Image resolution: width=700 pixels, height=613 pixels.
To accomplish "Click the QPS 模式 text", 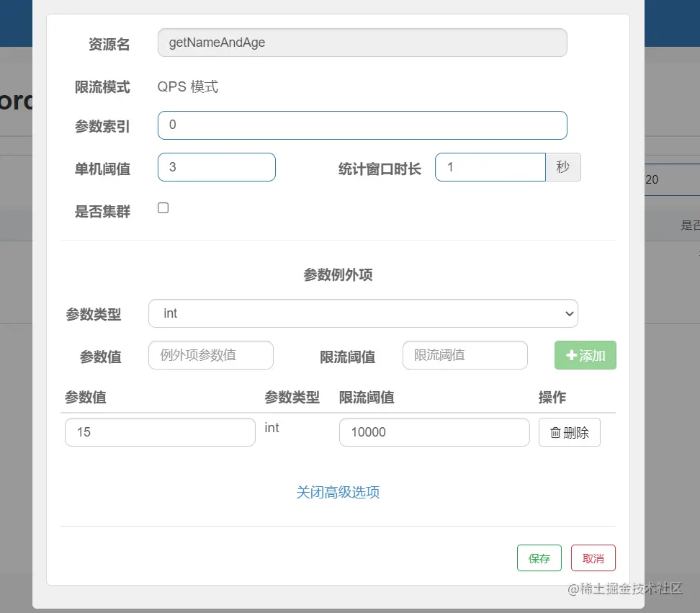I will tap(187, 86).
